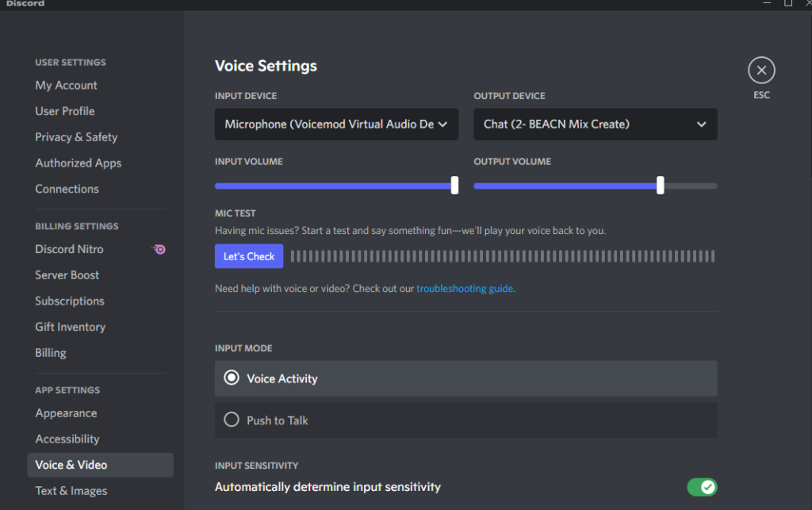Screen dimensions: 812x510
Task: Open Authorized Apps settings
Action: point(79,163)
